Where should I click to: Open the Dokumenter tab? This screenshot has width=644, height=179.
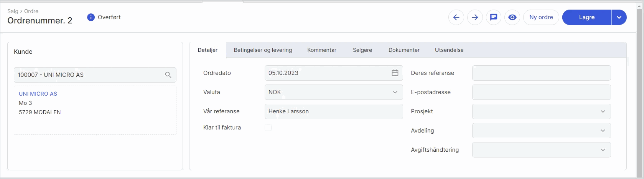[404, 50]
